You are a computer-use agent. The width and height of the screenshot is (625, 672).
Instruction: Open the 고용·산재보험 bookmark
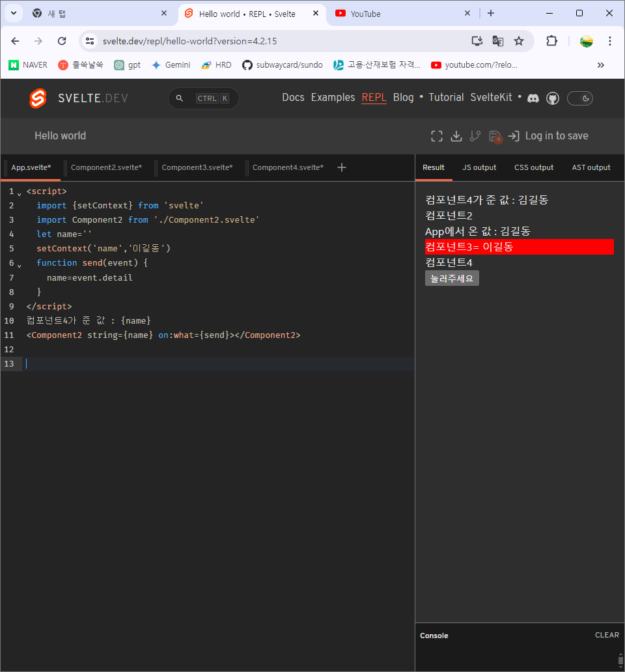377,65
